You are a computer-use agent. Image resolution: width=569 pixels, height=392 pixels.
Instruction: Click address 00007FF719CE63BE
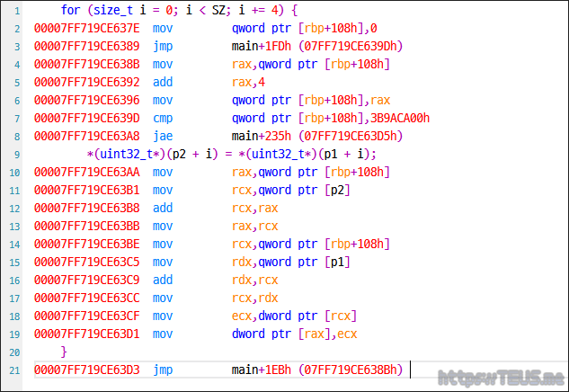coord(86,244)
